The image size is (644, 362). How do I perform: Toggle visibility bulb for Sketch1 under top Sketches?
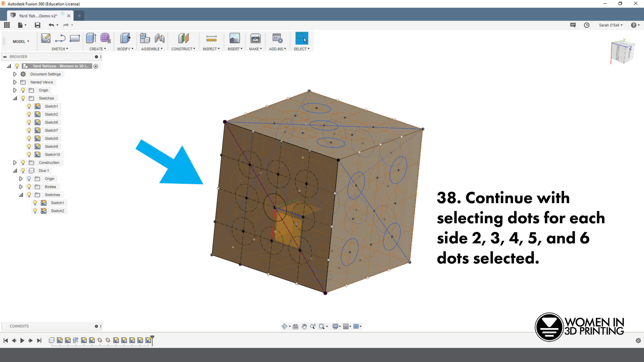pyautogui.click(x=29, y=106)
